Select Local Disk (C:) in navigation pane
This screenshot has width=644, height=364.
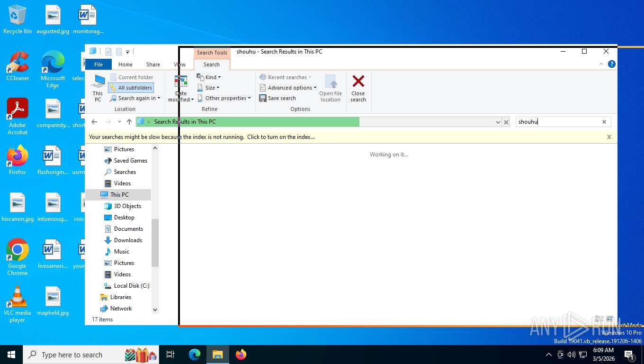[x=126, y=286]
